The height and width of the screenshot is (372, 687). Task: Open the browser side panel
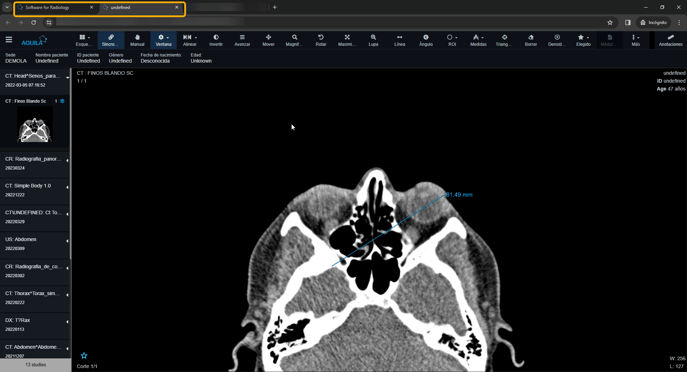[x=628, y=22]
